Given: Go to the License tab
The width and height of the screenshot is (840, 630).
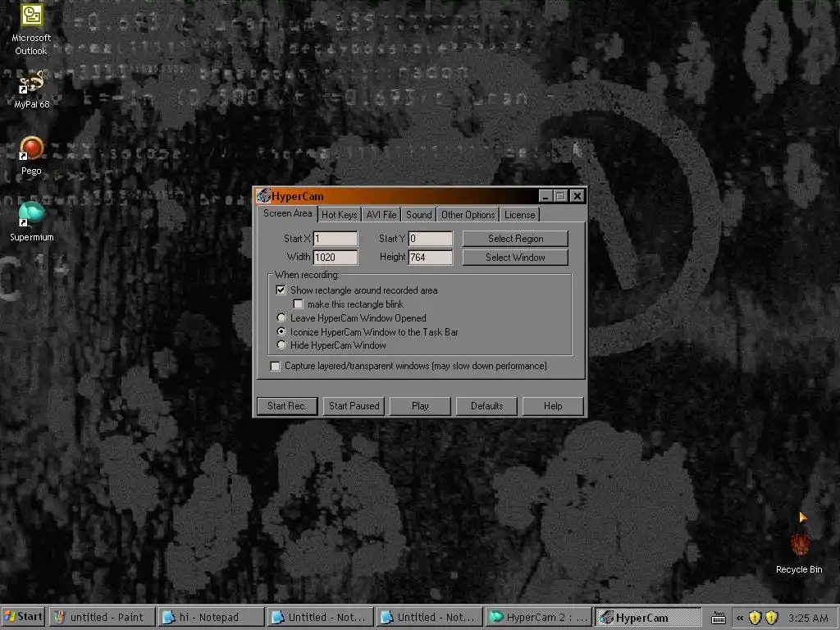Looking at the screenshot, I should pos(519,215).
